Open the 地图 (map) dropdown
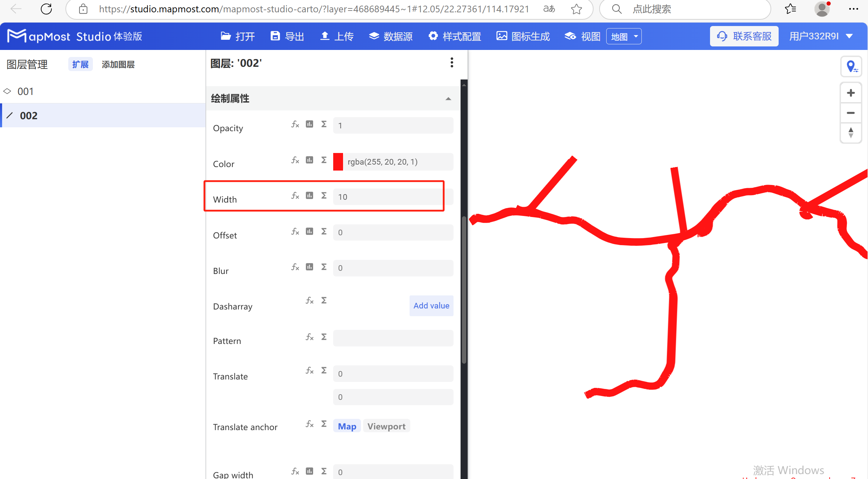The image size is (868, 479). (623, 36)
